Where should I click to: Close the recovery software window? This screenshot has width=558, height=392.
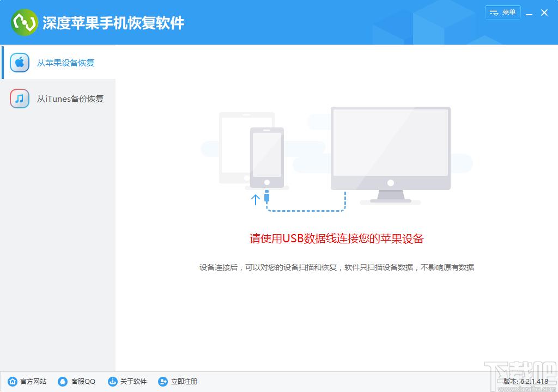tap(544, 13)
